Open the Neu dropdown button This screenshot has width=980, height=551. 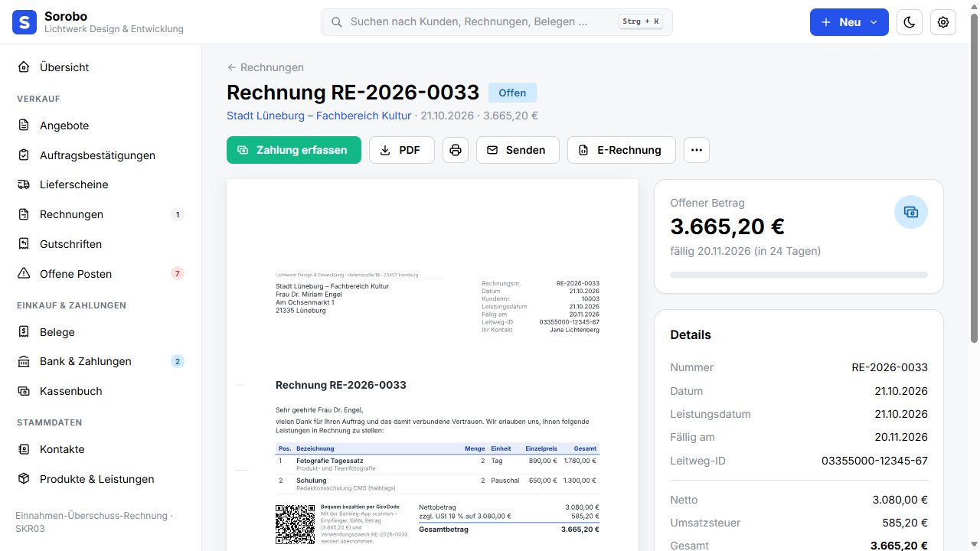[849, 22]
